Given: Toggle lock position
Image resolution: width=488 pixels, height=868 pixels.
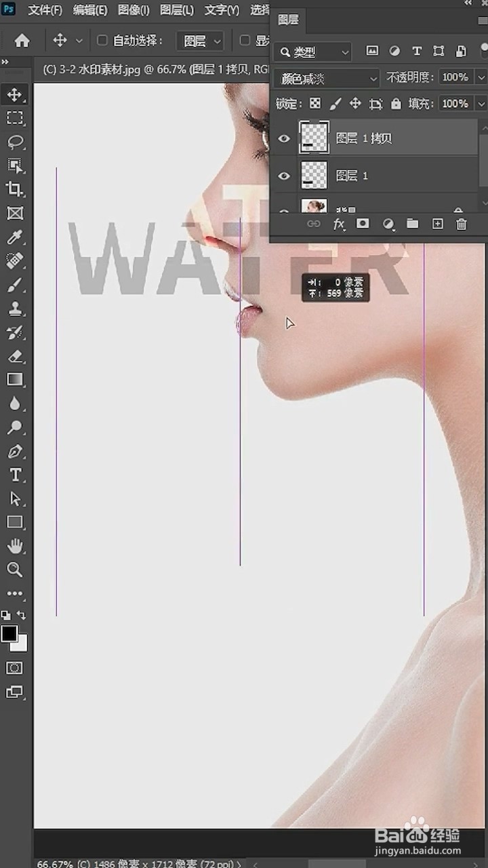Looking at the screenshot, I should (x=355, y=104).
